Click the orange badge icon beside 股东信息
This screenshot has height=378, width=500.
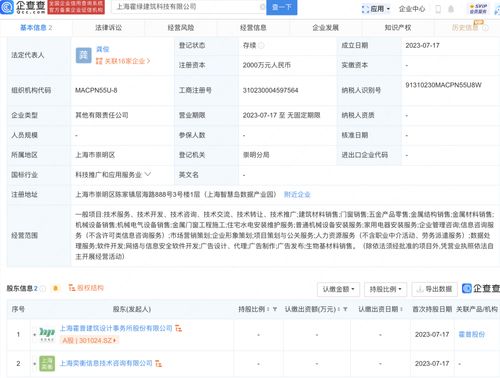tap(56, 288)
